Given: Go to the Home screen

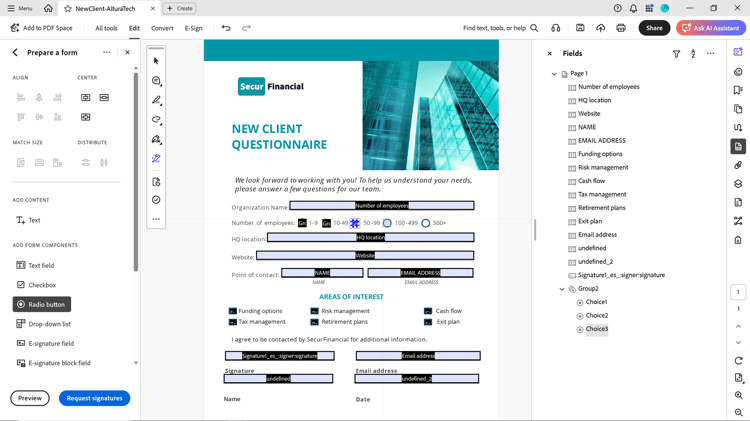Looking at the screenshot, I should pos(48,8).
